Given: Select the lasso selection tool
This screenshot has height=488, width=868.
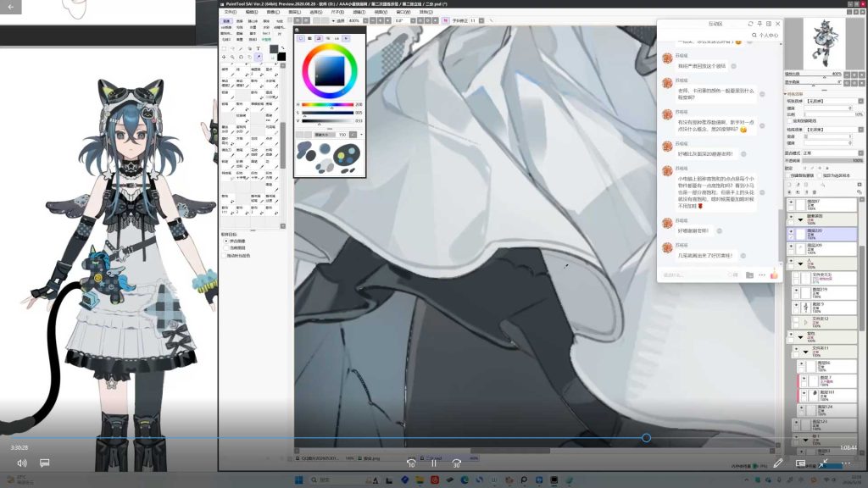Looking at the screenshot, I should 232,48.
